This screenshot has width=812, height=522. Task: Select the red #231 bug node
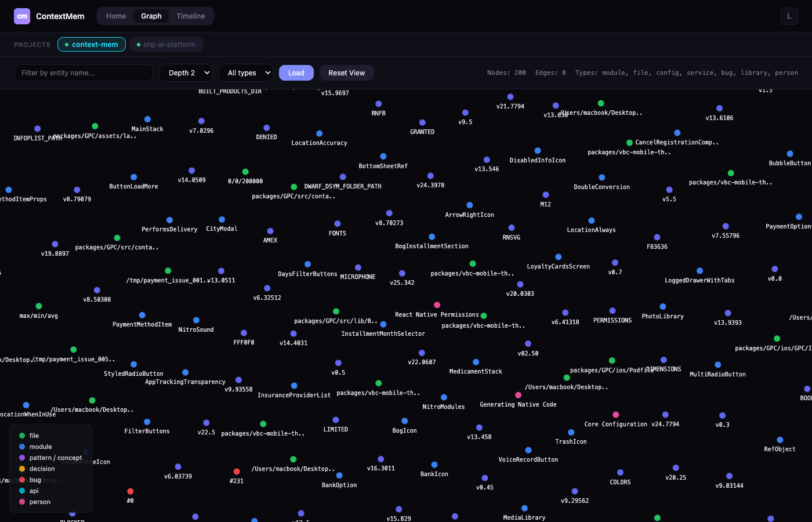point(236,472)
